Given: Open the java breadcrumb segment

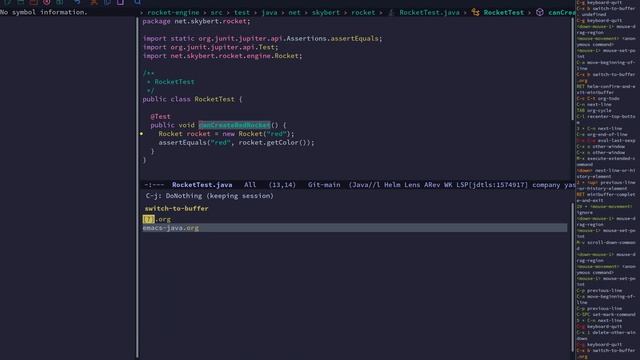Looking at the screenshot, I should point(269,12).
